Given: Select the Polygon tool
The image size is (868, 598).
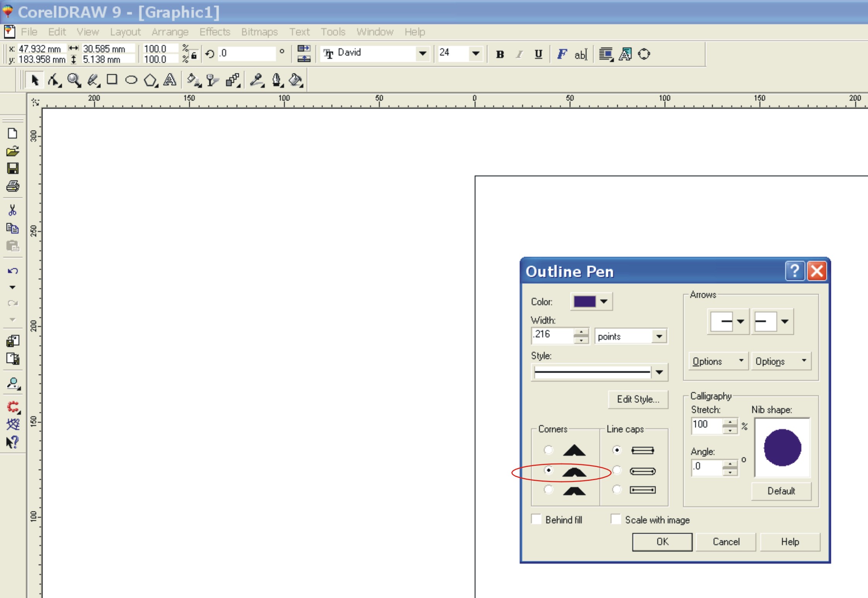Looking at the screenshot, I should tap(150, 80).
